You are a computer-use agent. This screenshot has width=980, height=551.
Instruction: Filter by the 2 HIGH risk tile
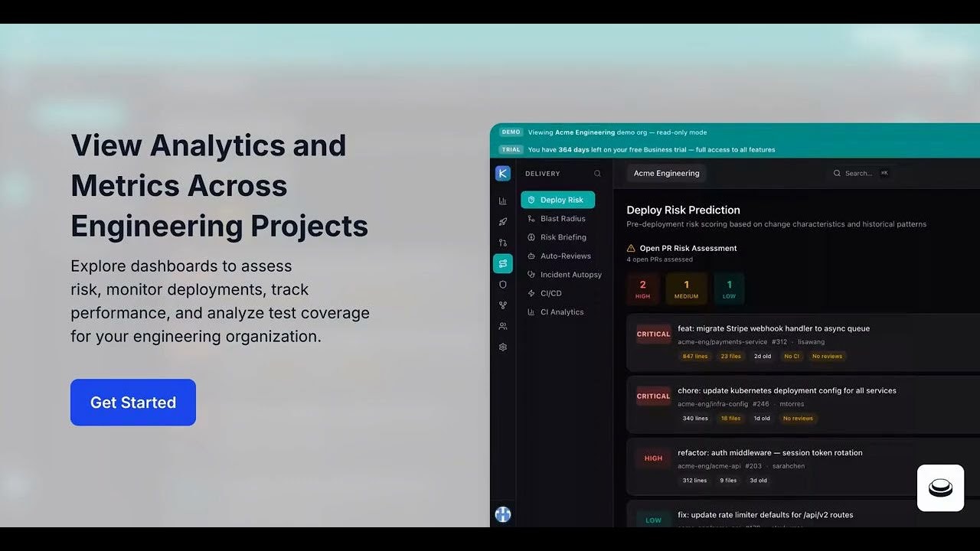coord(643,289)
